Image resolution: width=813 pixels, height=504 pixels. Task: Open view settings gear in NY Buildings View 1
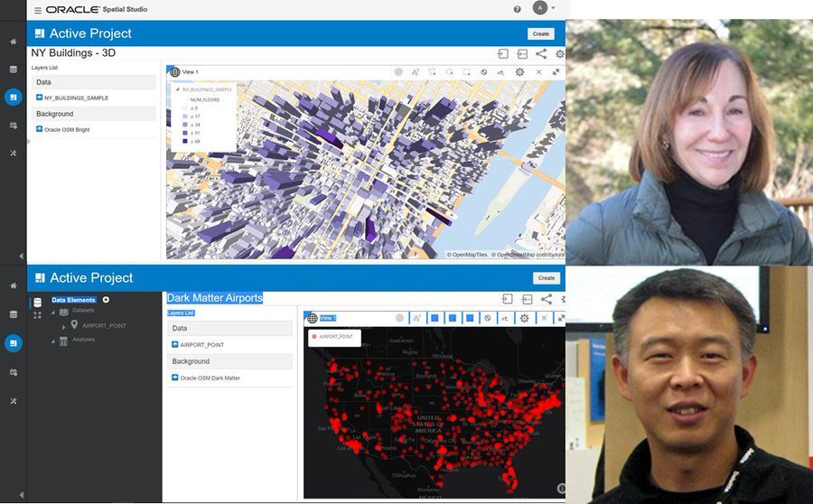tap(519, 72)
